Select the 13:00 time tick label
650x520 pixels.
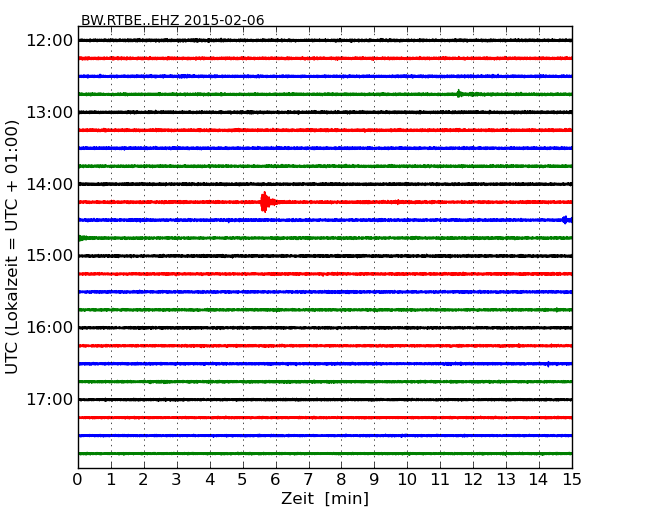(x=49, y=112)
